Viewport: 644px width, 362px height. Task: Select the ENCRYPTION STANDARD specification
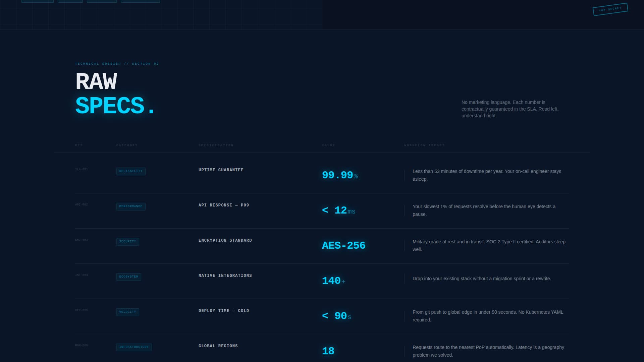tap(225, 240)
